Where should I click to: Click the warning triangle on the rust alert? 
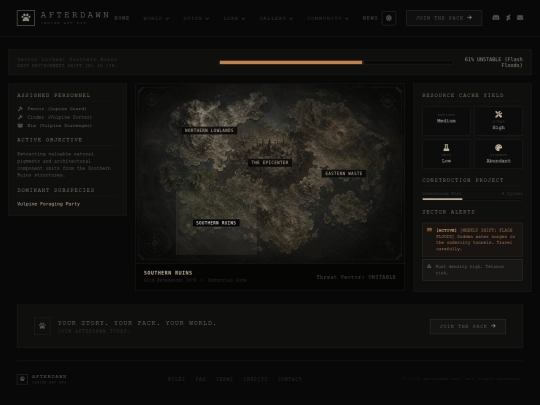pyautogui.click(x=429, y=266)
